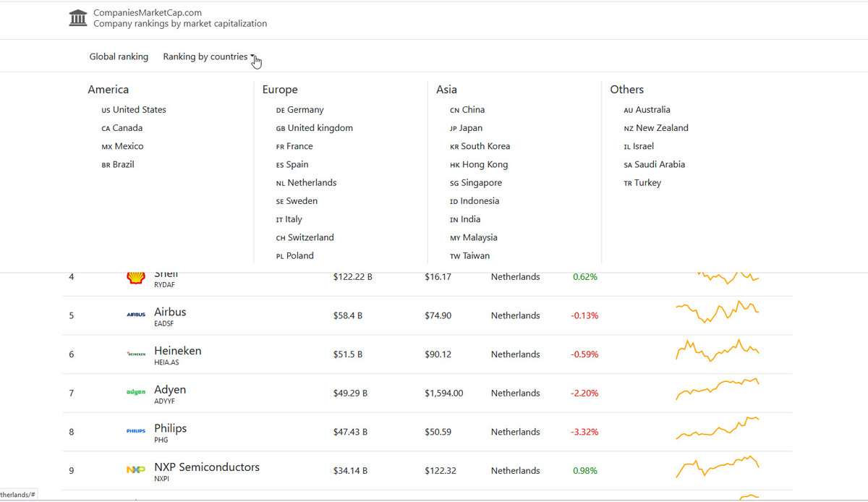Click the Airbus logo icon
Screen dimensions: 868x502
pyautogui.click(x=136, y=315)
